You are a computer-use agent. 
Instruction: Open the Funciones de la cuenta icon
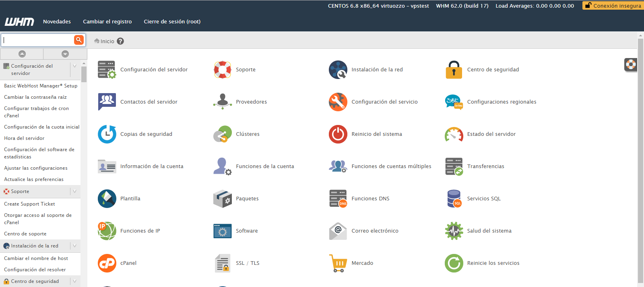(223, 166)
